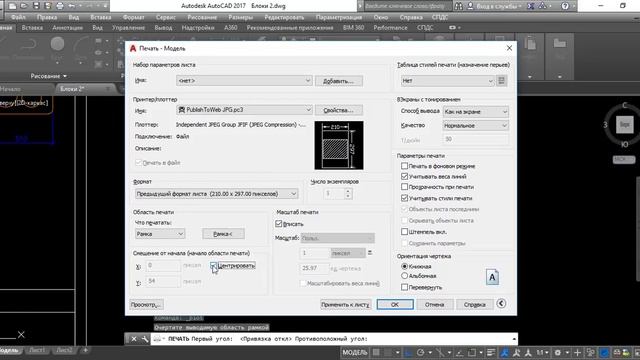Viewport: 640px width, 360px height.
Task: Open the 'Качество' dropdown set to Нормальное
Action: click(x=476, y=125)
